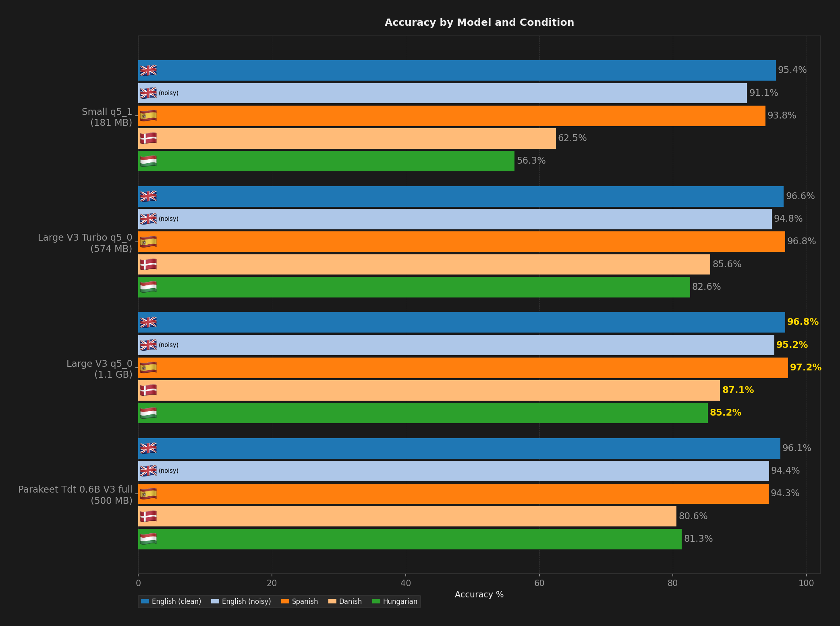This screenshot has width=840, height=626.
Task: Click the 'Parakeet Tdt 0.6B V3 full' label
Action: tap(75, 489)
